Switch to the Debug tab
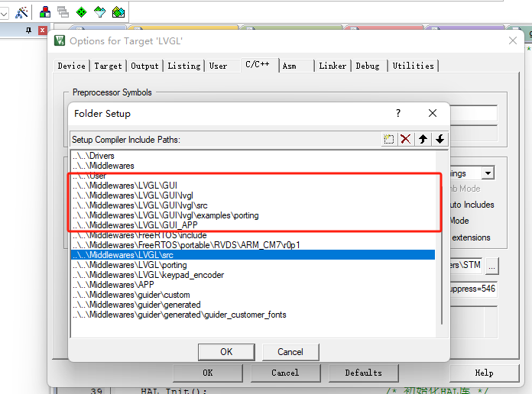Screen dimensions: 532x394 [368, 66]
